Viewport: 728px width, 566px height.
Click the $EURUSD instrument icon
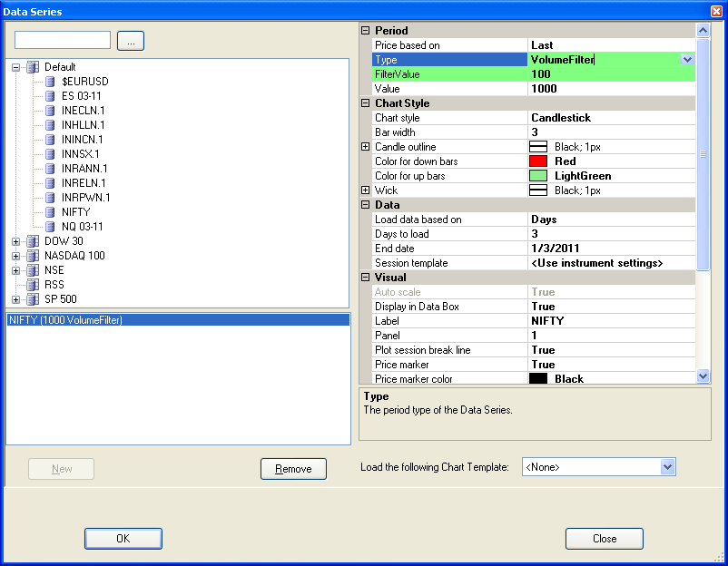tap(50, 83)
